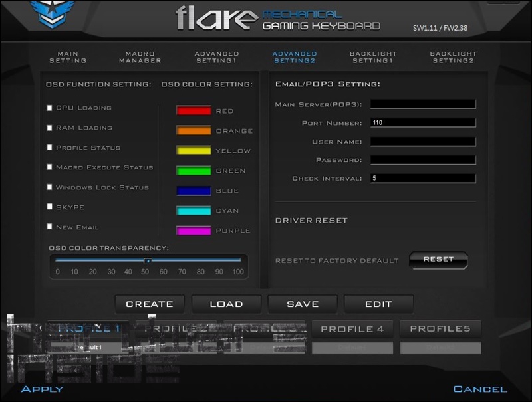The width and height of the screenshot is (532, 402).
Task: Click Cancel at the bottom
Action: point(480,389)
